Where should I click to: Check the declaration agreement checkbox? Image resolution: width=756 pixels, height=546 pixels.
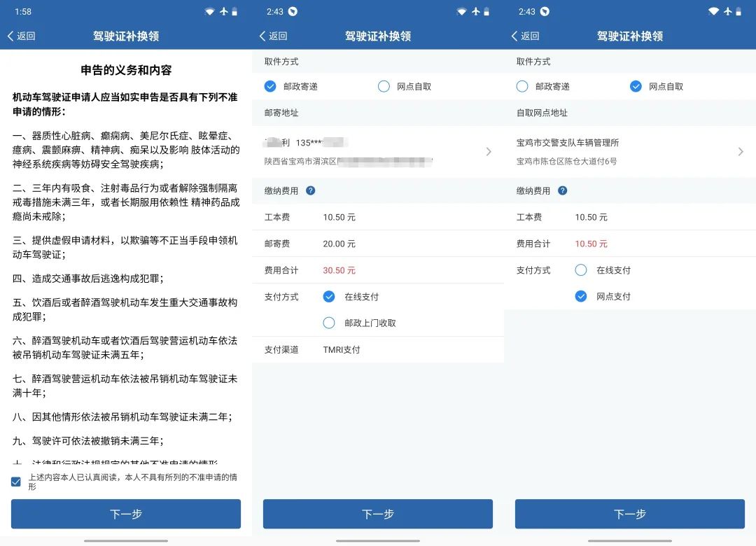point(16,481)
